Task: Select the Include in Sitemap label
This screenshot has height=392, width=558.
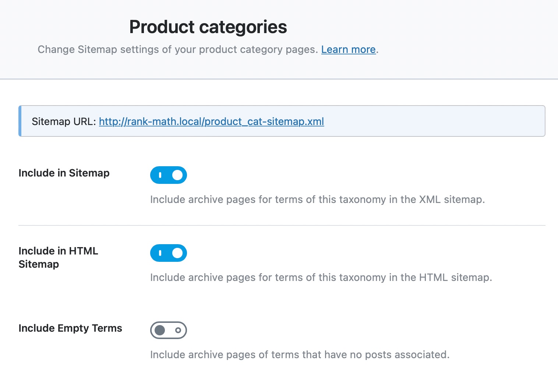Action: pyautogui.click(x=64, y=173)
